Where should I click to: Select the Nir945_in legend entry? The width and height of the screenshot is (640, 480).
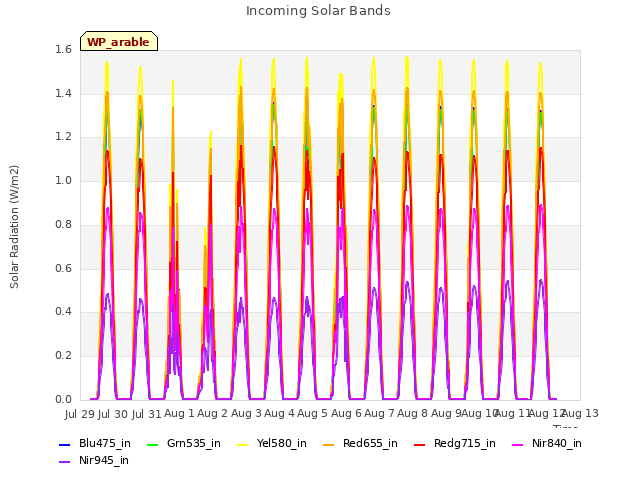pos(94,460)
